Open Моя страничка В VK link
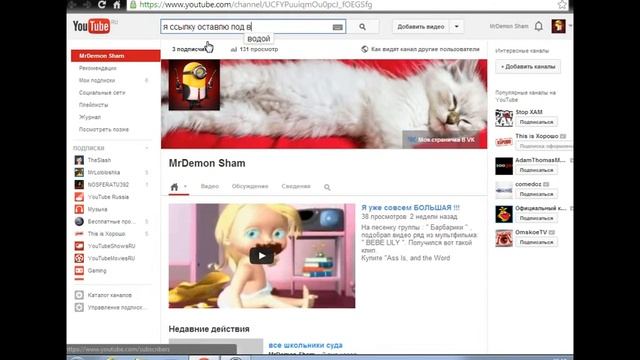The image size is (640, 360). point(442,140)
